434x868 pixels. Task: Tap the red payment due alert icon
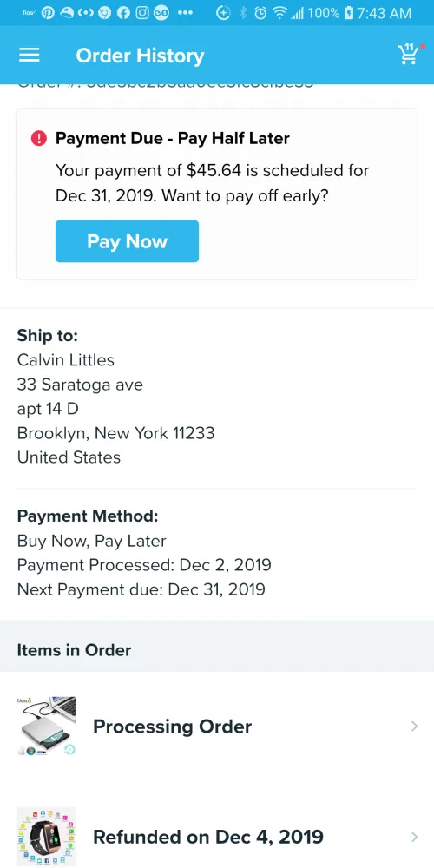pyautogui.click(x=39, y=138)
